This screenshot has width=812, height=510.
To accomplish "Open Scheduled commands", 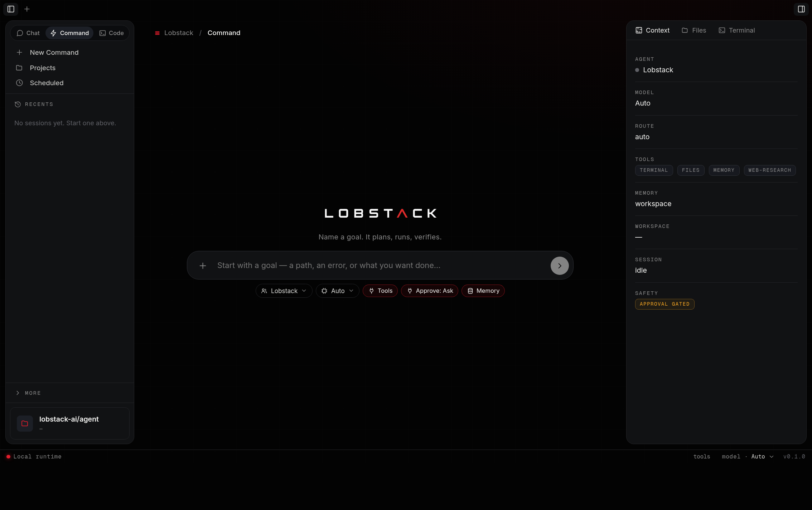I will pos(70,83).
